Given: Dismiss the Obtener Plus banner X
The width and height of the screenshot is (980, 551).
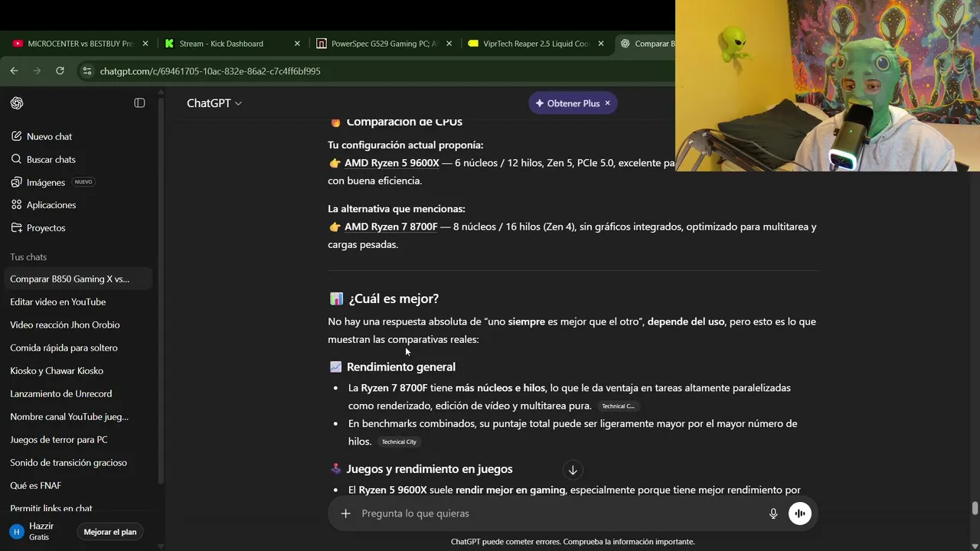Looking at the screenshot, I should [x=607, y=103].
